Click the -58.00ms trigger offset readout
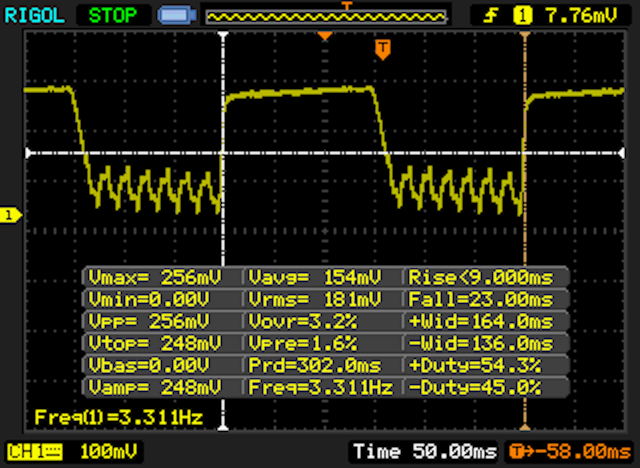The image size is (640, 468). coord(570,452)
